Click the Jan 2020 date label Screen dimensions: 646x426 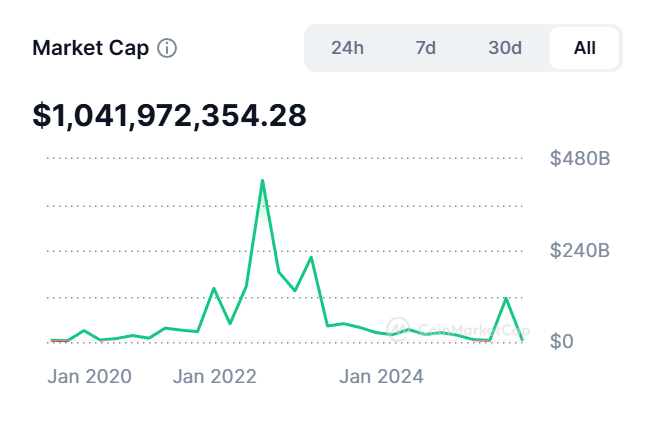(x=89, y=376)
